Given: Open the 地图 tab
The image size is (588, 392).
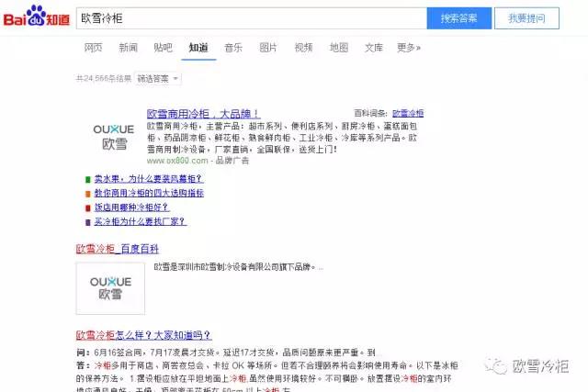Looking at the screenshot, I should 339,48.
